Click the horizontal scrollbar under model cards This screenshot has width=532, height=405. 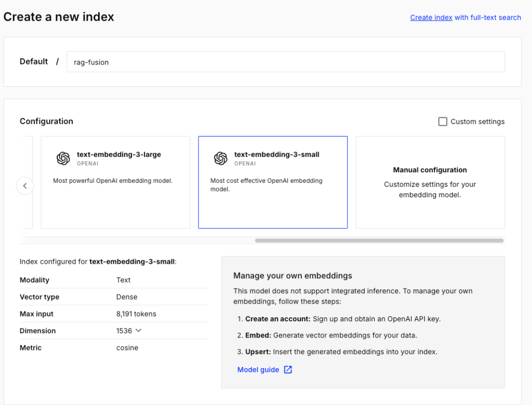379,240
